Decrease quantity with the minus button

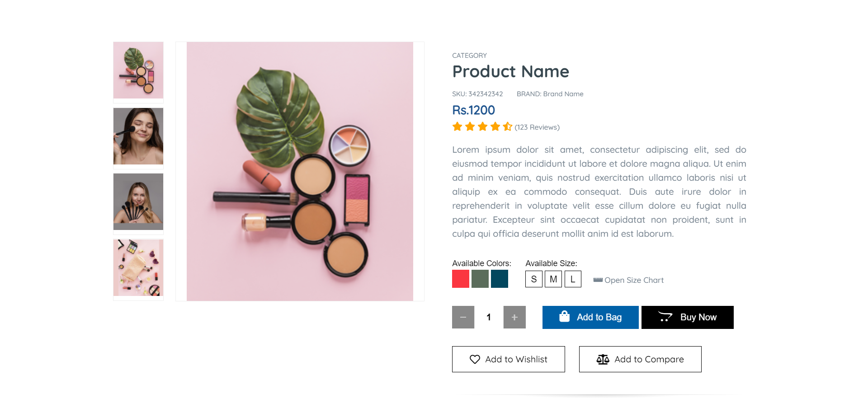point(463,317)
